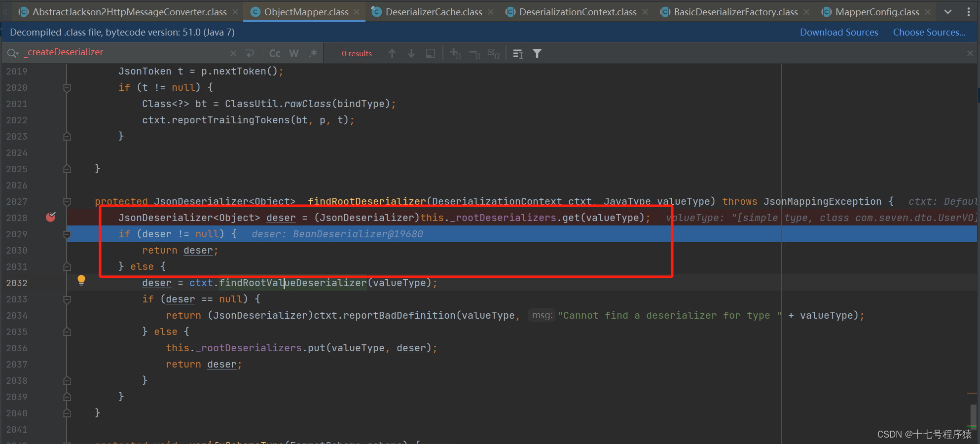This screenshot has width=980, height=444.
Task: Collapse the if block at line 2029
Action: pos(67,234)
